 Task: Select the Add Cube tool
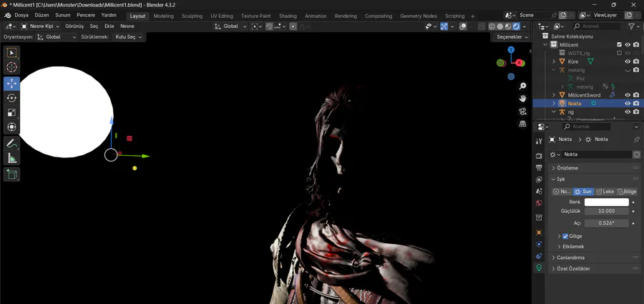coord(12,175)
